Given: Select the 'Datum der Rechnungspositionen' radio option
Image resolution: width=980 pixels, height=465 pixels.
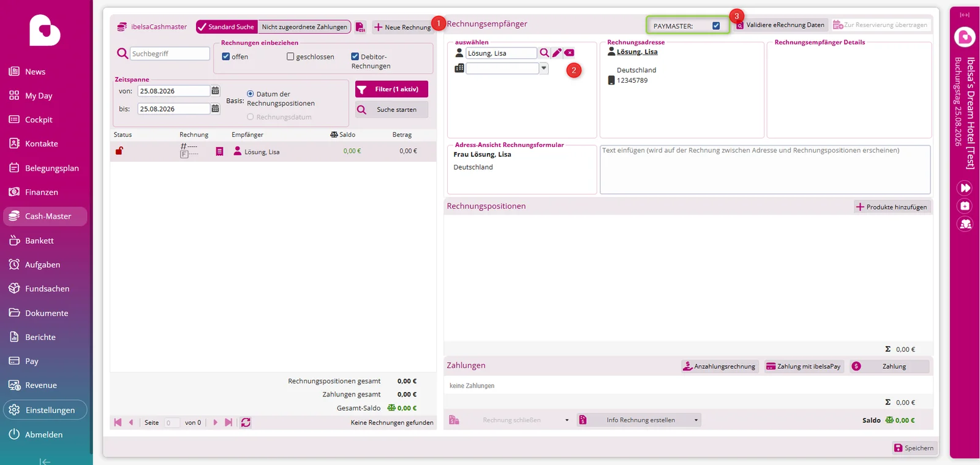Looking at the screenshot, I should 250,94.
